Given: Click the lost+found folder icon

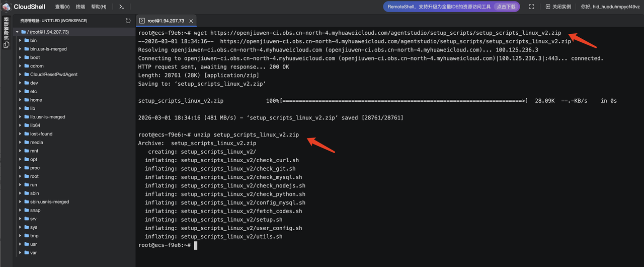Looking at the screenshot, I should click(x=27, y=133).
